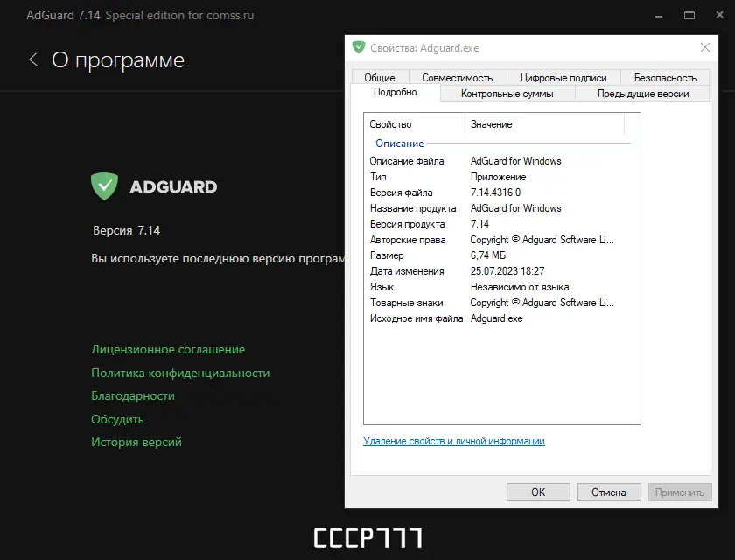Select the Подробно tab
735x560 pixels.
(x=395, y=93)
